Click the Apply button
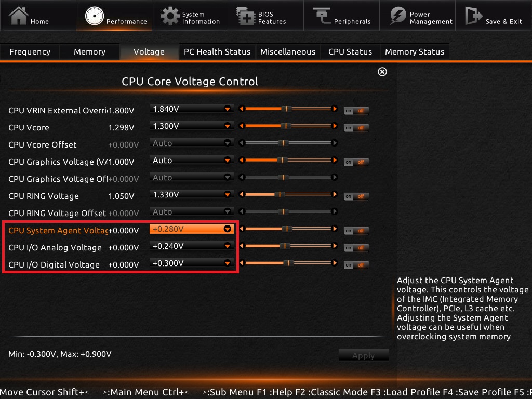532x399 pixels. click(x=363, y=356)
